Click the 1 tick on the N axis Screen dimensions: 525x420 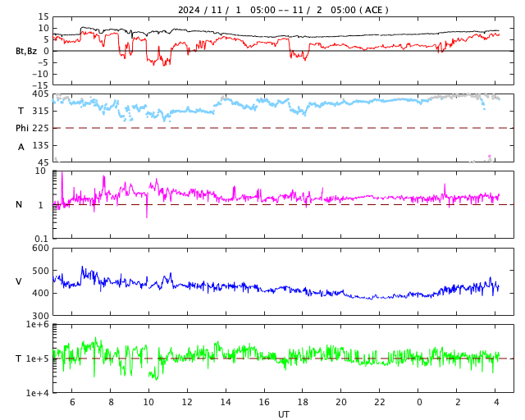pyautogui.click(x=41, y=205)
